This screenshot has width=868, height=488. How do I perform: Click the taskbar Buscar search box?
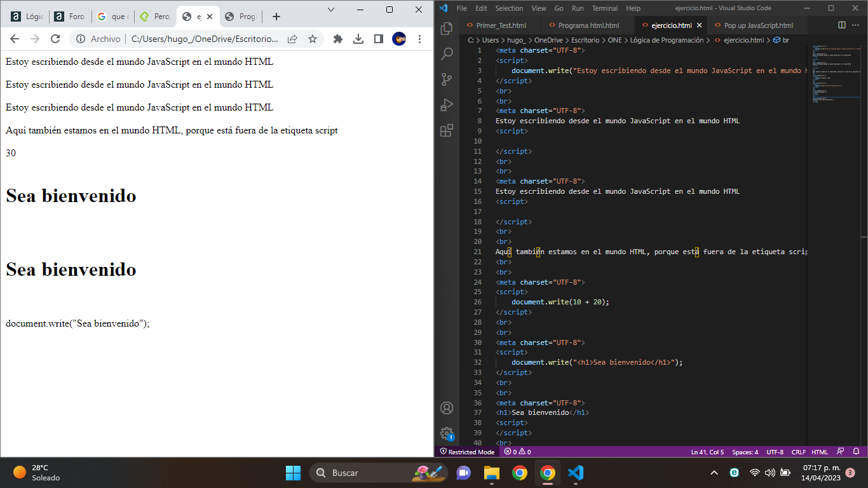[378, 473]
